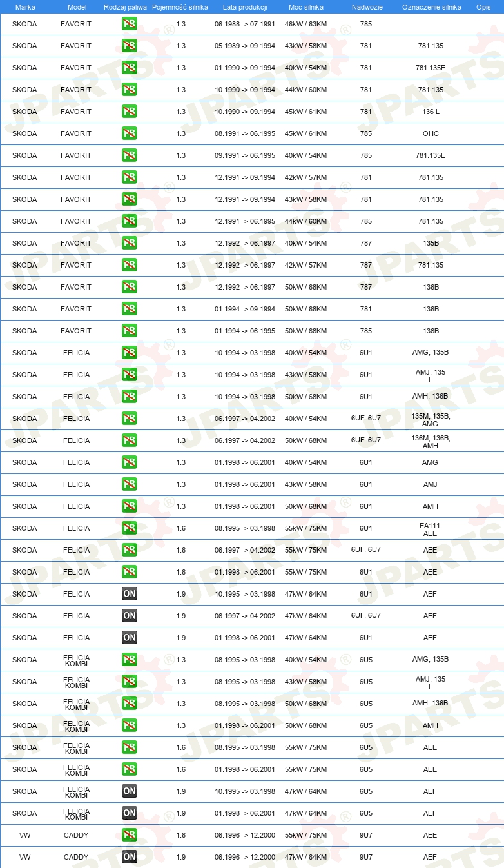Click 6UF, 6U7 body cell in FELICIA 1.9 row

366,616
